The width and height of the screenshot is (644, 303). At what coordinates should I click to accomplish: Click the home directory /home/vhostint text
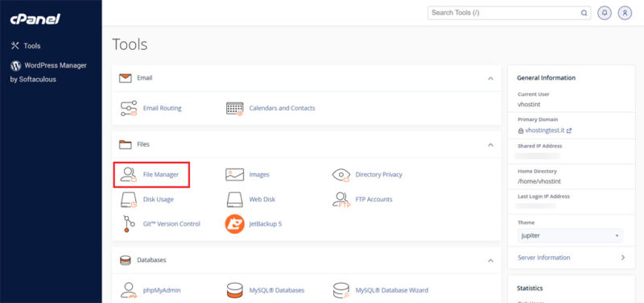pos(539,181)
